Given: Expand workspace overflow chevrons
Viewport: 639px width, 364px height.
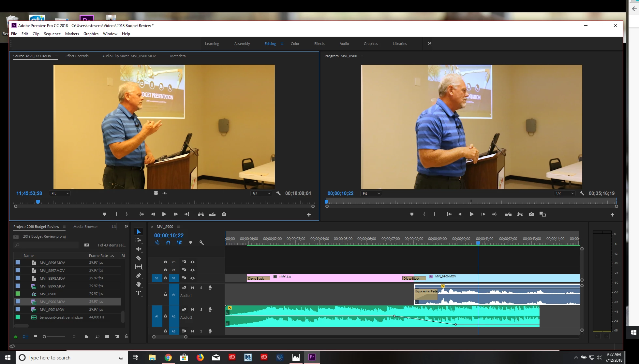Looking at the screenshot, I should pos(430,43).
